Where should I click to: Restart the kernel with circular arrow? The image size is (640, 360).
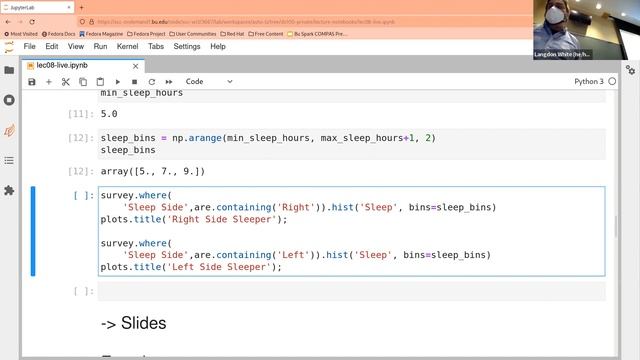point(151,82)
